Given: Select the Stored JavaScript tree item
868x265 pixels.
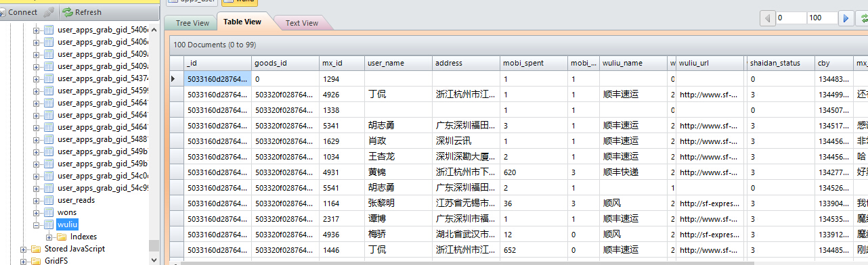Looking at the screenshot, I should pos(74,249).
